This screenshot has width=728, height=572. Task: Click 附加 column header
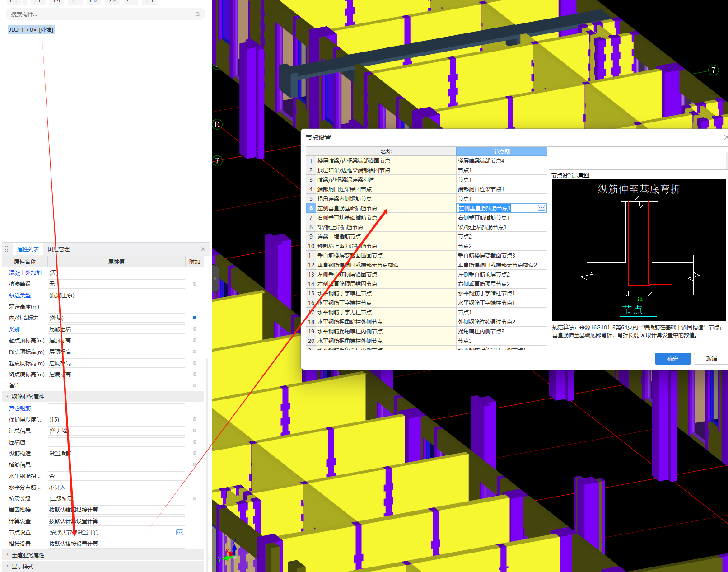(x=195, y=262)
